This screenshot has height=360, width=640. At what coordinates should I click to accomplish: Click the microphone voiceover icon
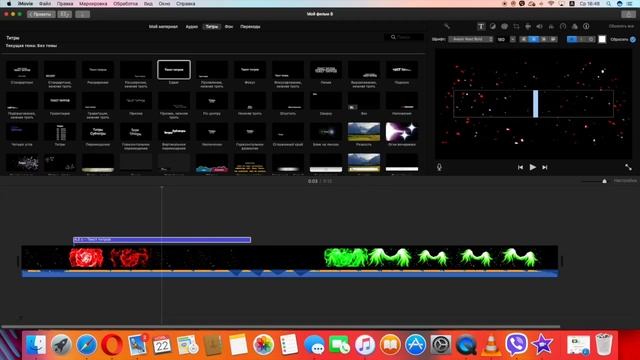pos(439,167)
